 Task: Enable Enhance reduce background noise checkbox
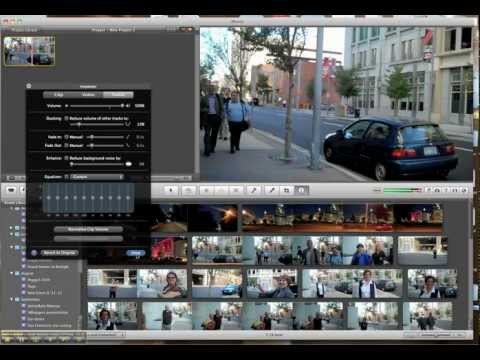(x=66, y=158)
